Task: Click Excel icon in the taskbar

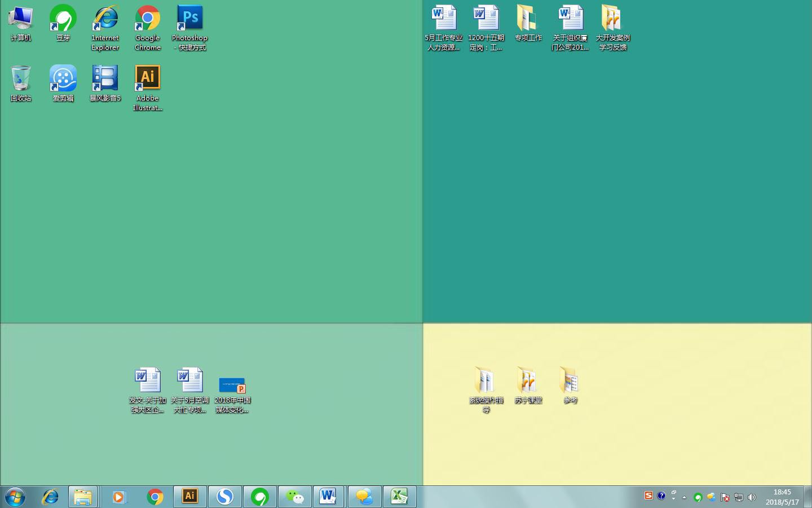Action: (399, 497)
